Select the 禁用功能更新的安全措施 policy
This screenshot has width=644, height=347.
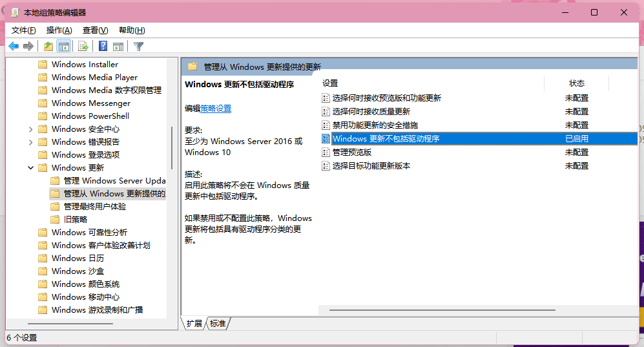click(x=375, y=125)
